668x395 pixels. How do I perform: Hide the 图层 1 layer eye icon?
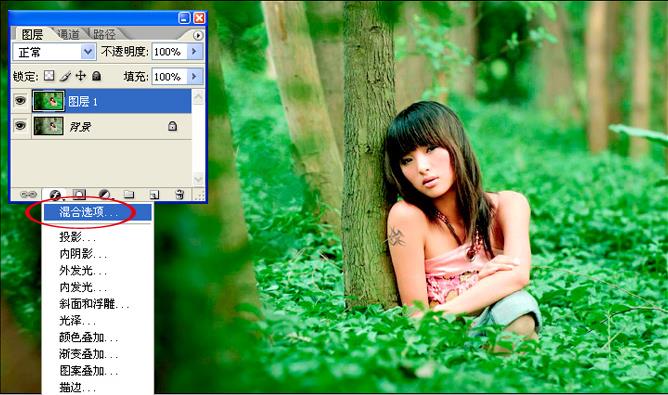click(20, 101)
